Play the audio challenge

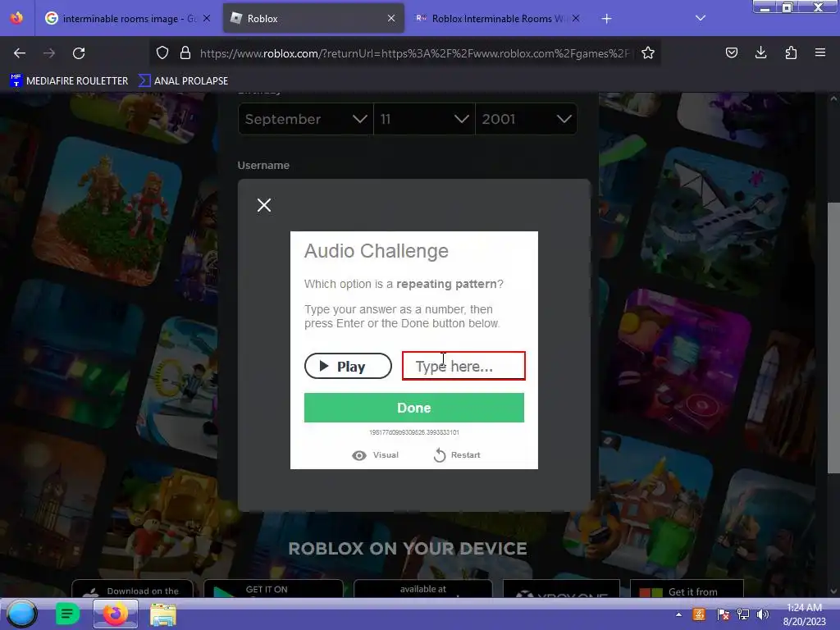348,366
